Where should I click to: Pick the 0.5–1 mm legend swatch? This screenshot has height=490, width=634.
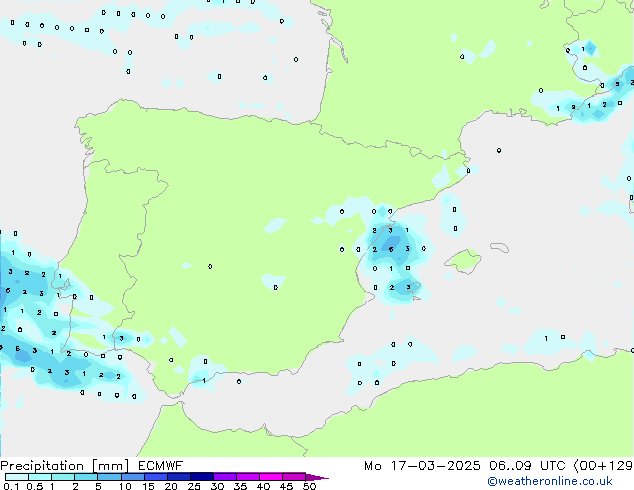coord(40,477)
